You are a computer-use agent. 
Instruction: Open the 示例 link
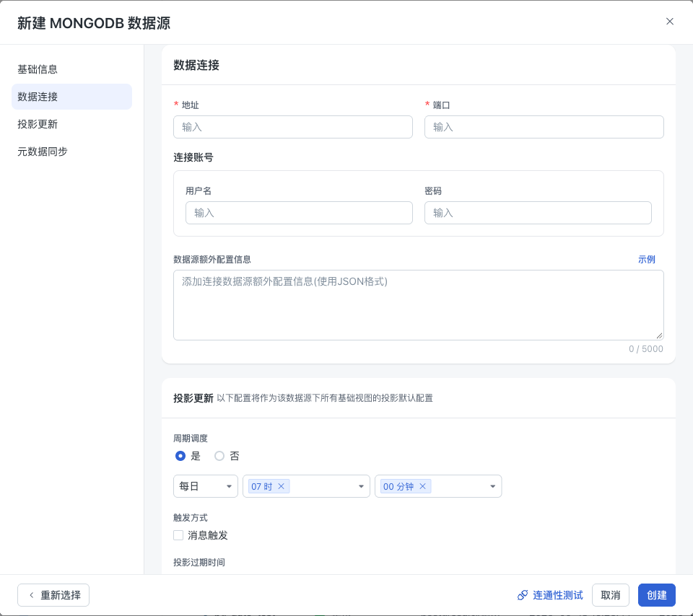tap(646, 259)
